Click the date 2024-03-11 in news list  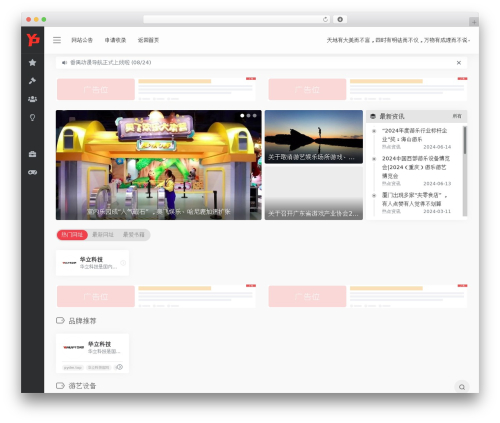(437, 211)
